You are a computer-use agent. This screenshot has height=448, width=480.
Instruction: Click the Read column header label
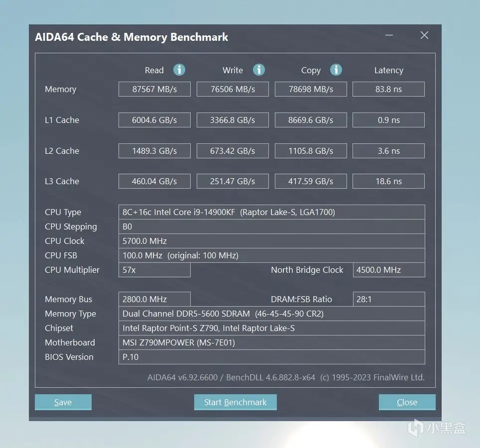pyautogui.click(x=154, y=70)
